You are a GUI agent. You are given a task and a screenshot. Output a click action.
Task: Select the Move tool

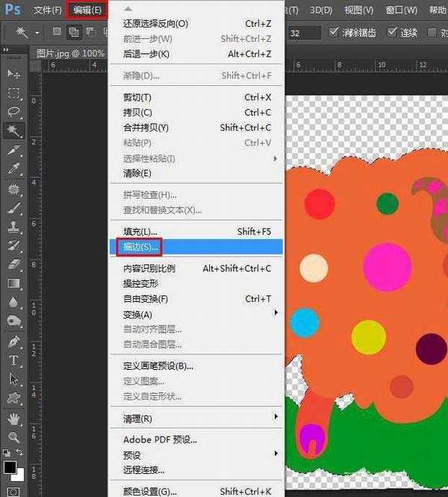pyautogui.click(x=13, y=74)
